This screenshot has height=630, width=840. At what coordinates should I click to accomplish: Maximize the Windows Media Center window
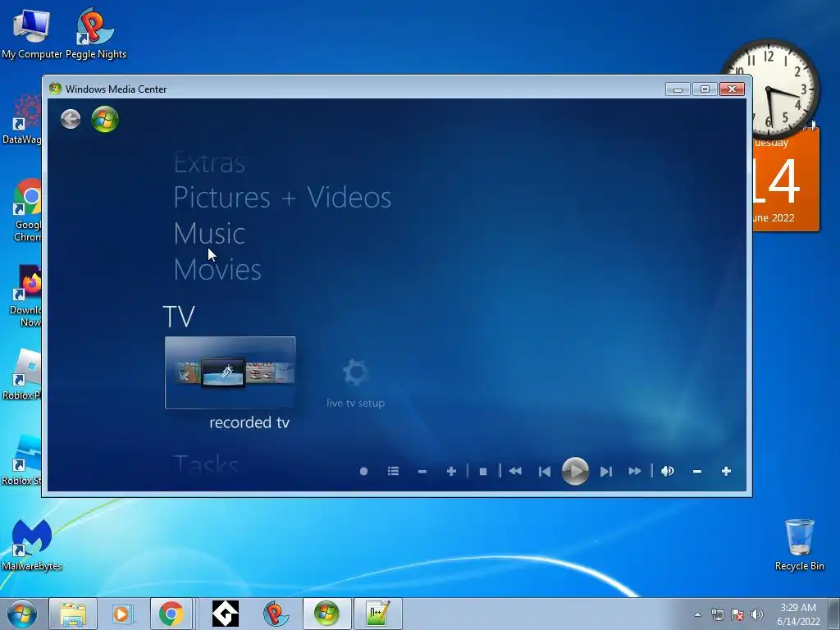(x=705, y=89)
